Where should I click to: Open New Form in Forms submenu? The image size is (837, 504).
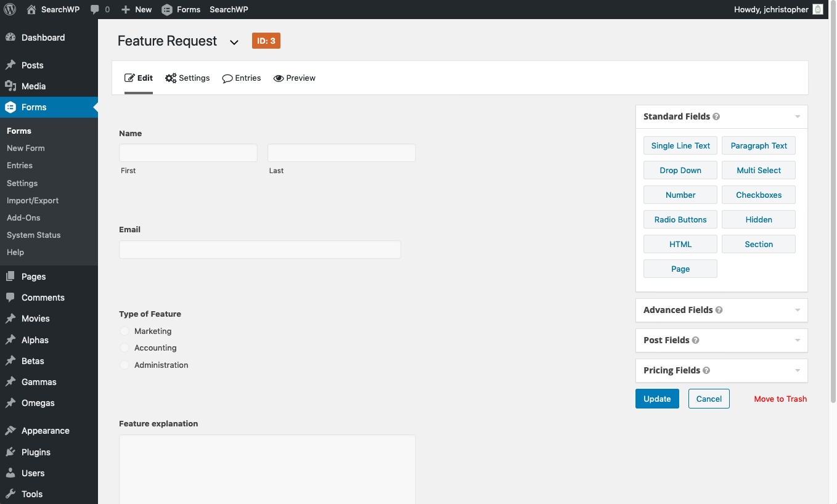click(26, 148)
